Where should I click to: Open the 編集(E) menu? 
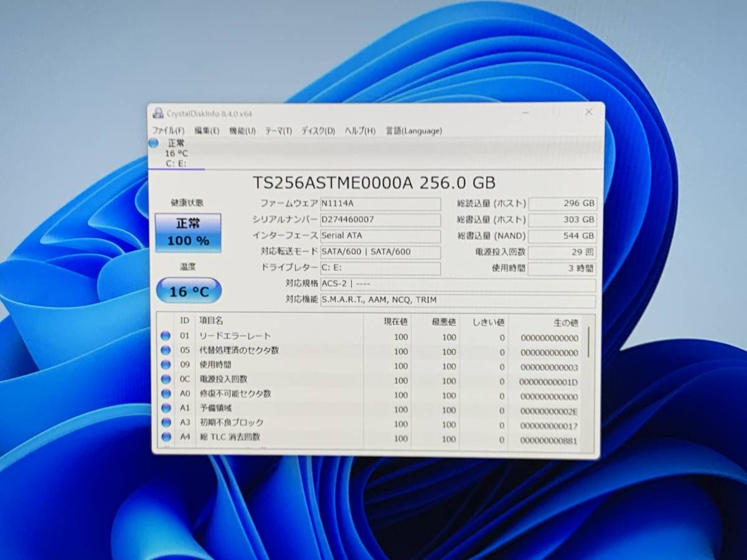(x=207, y=131)
